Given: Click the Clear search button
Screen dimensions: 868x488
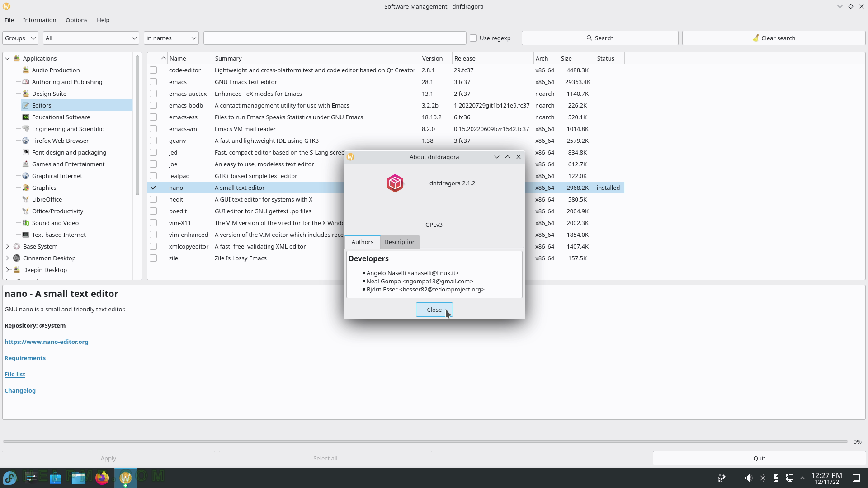Looking at the screenshot, I should coord(774,38).
